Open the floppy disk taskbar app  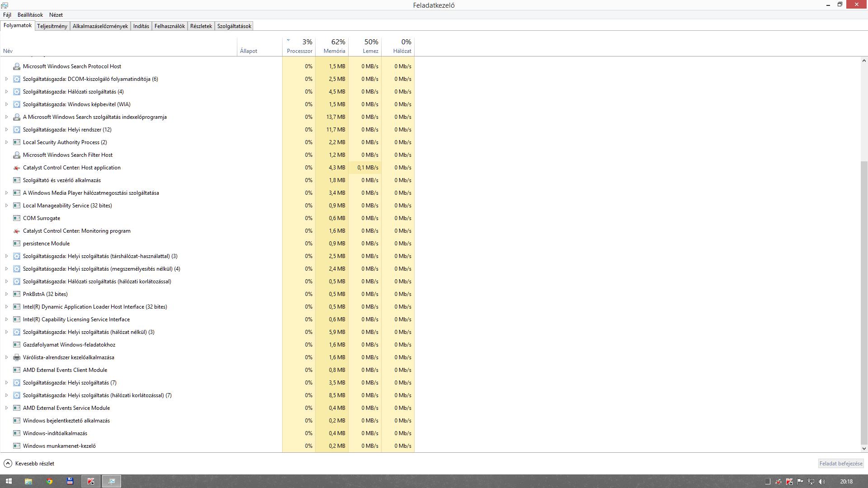point(70,481)
